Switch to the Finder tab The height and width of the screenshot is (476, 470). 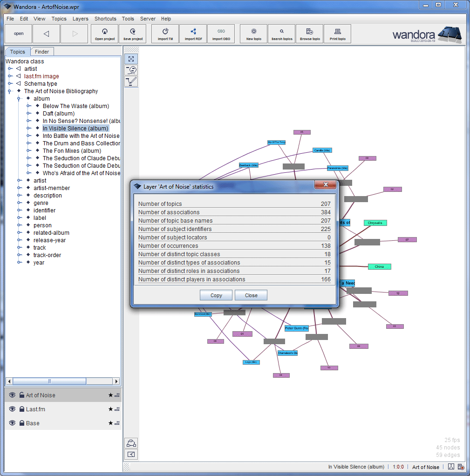point(42,51)
